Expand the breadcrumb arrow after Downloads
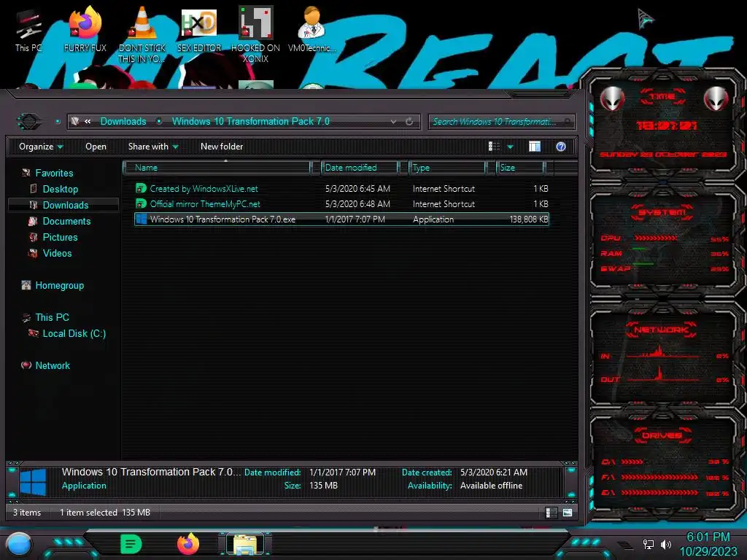Viewport: 747px width, 560px height. (x=159, y=122)
